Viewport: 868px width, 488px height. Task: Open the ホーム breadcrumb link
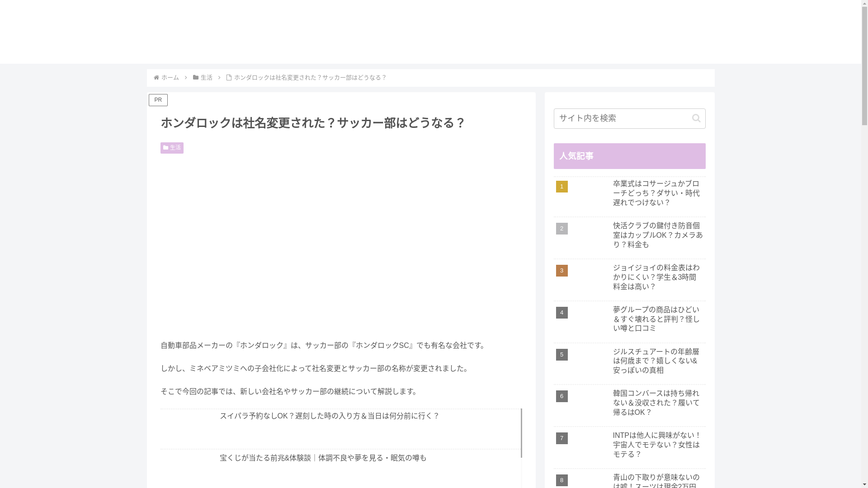point(170,78)
